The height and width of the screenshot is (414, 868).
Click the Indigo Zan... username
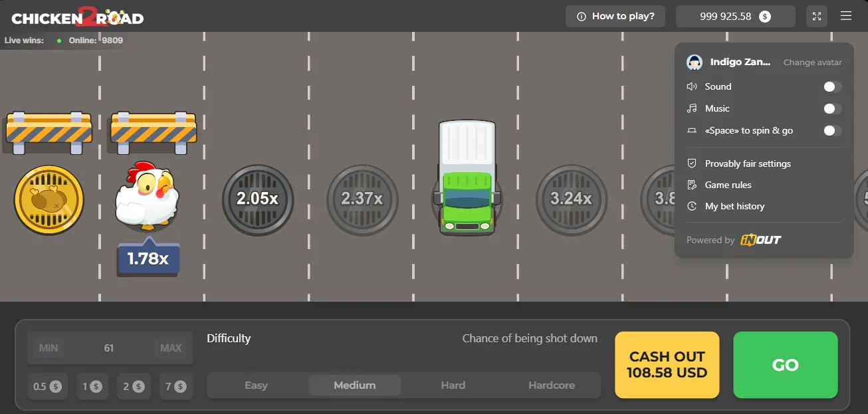(x=740, y=62)
